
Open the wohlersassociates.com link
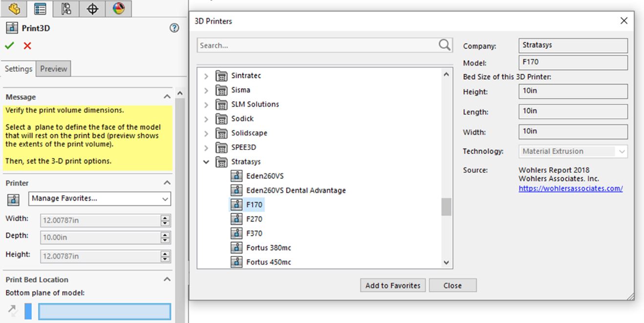(571, 189)
